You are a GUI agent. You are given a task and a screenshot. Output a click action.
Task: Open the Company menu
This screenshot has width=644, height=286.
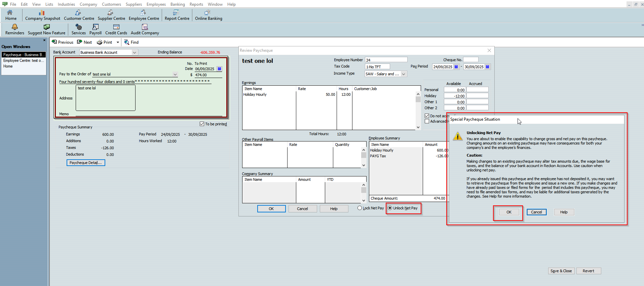coord(88,4)
